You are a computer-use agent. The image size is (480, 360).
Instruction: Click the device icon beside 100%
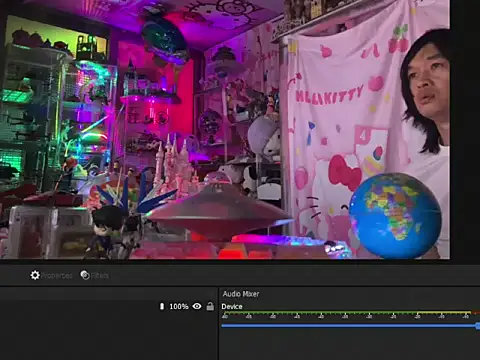[x=162, y=306]
